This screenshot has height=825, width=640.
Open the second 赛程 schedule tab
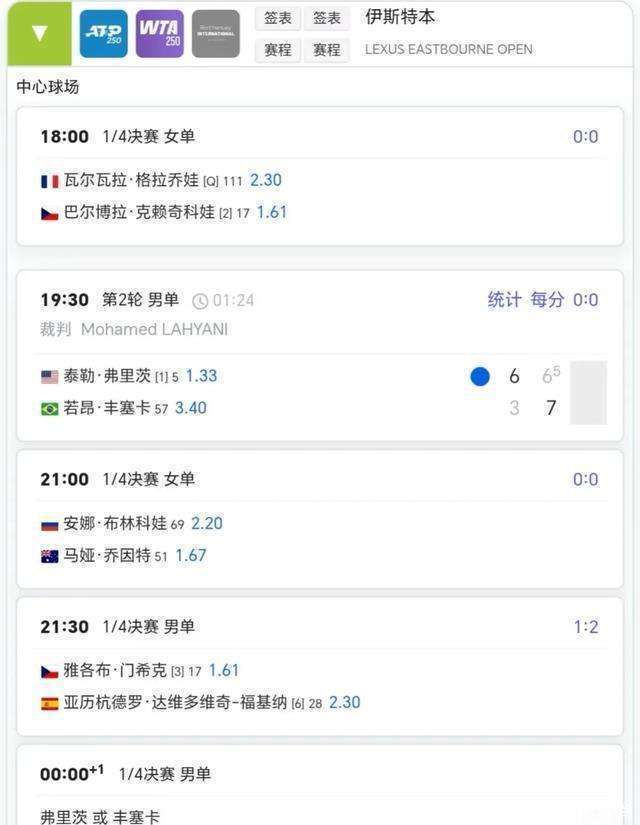point(327,51)
